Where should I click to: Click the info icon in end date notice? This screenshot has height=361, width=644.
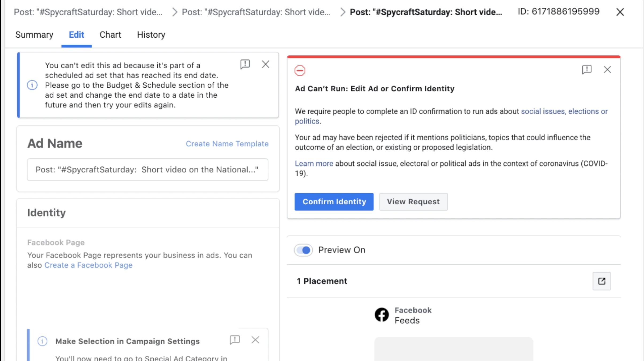[32, 85]
